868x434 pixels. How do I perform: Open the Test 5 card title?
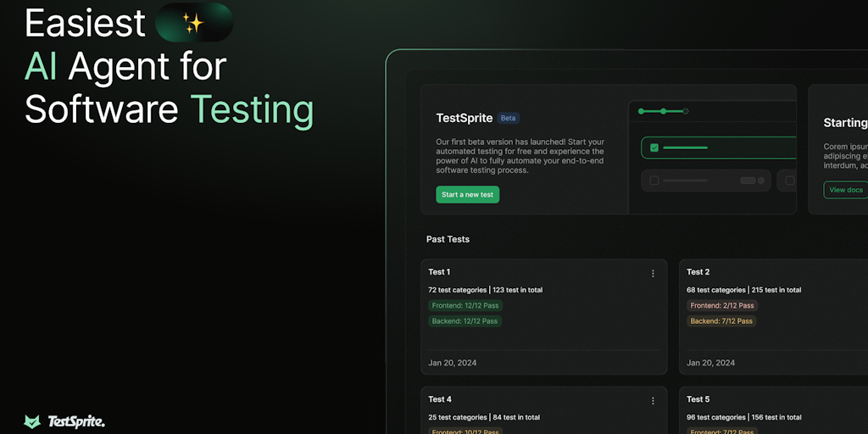click(698, 399)
